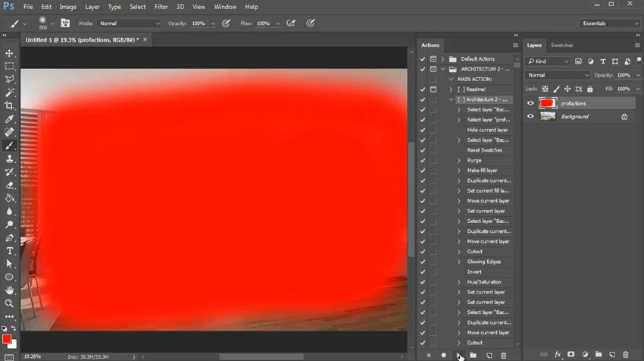This screenshot has width=644, height=361.
Task: Click Stop playing/recording in Actions panel
Action: coord(429,355)
